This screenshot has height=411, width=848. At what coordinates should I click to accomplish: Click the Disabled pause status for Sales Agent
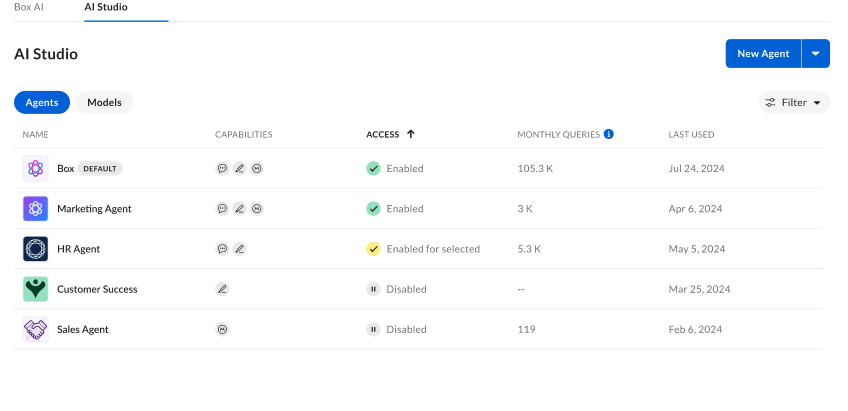374,329
